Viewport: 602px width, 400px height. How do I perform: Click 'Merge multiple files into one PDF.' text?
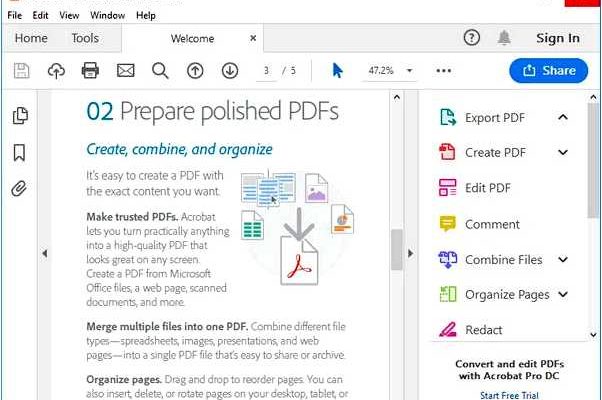click(x=167, y=326)
